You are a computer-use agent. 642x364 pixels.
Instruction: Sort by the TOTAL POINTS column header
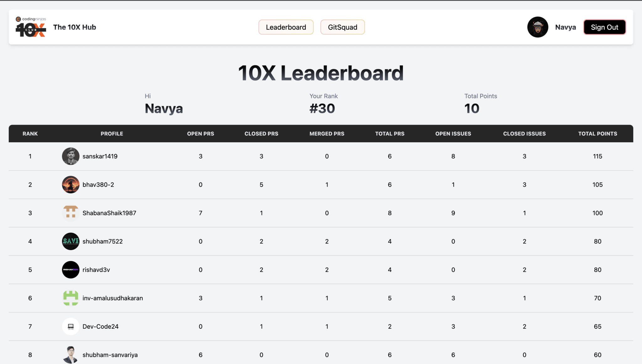pos(597,133)
